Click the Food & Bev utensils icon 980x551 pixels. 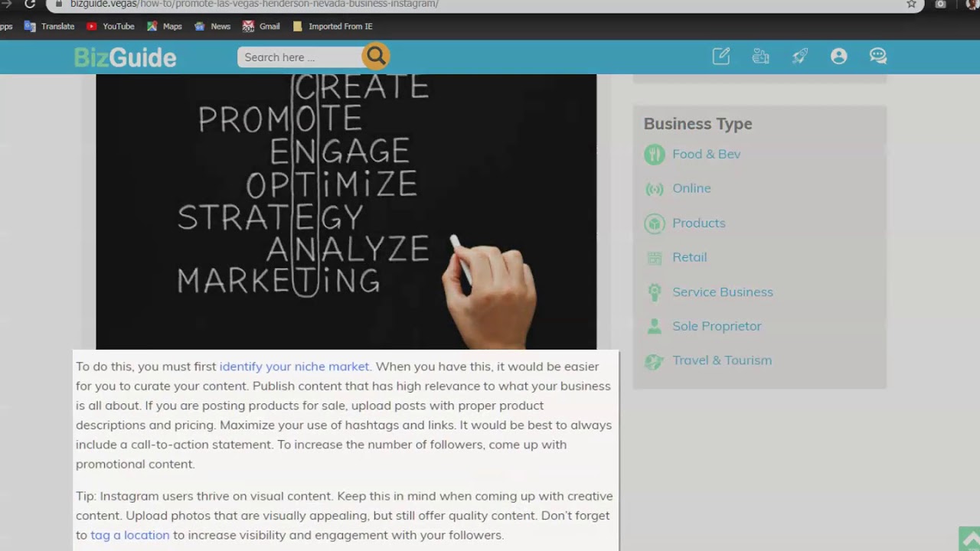[x=655, y=155]
